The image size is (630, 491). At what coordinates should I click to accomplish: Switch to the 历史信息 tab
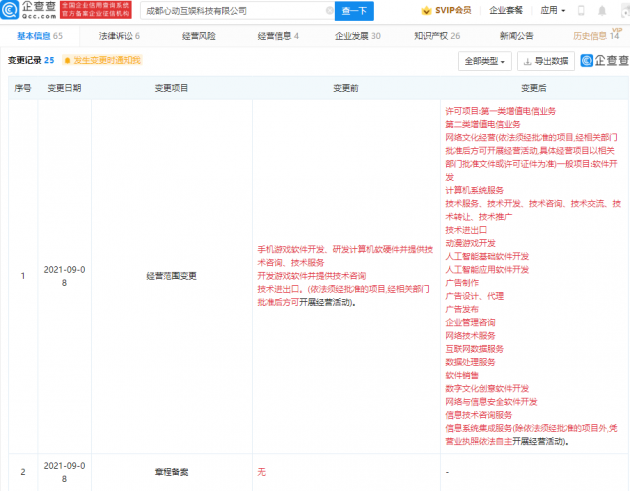(596, 36)
